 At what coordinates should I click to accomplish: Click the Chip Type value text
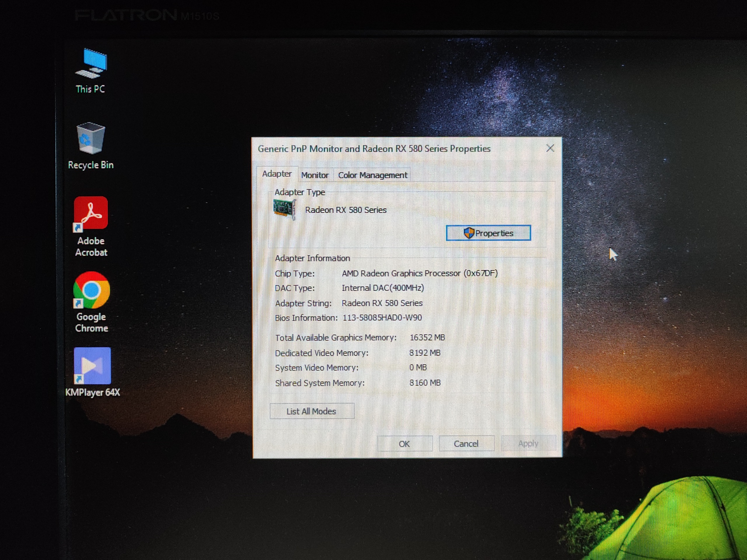[419, 273]
